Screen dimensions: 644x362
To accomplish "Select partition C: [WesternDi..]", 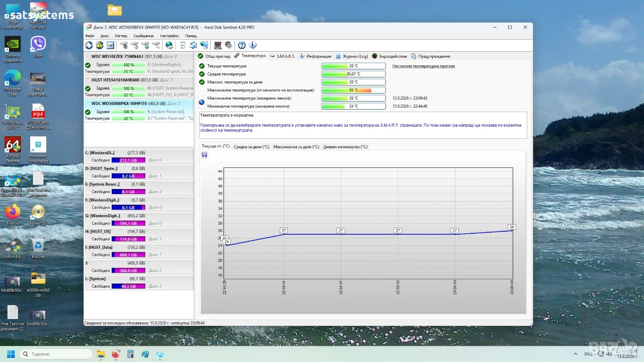I will (x=138, y=156).
